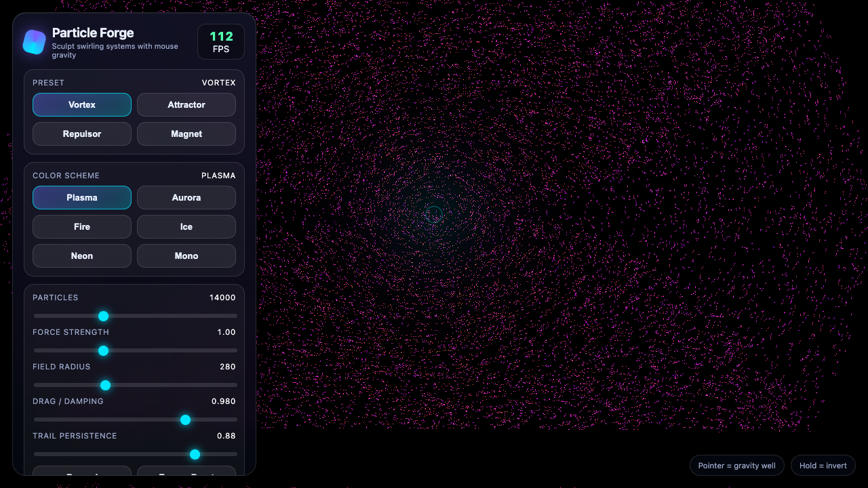Pick the Mono color scheme
Screen dimensions: 868x488
click(186, 256)
